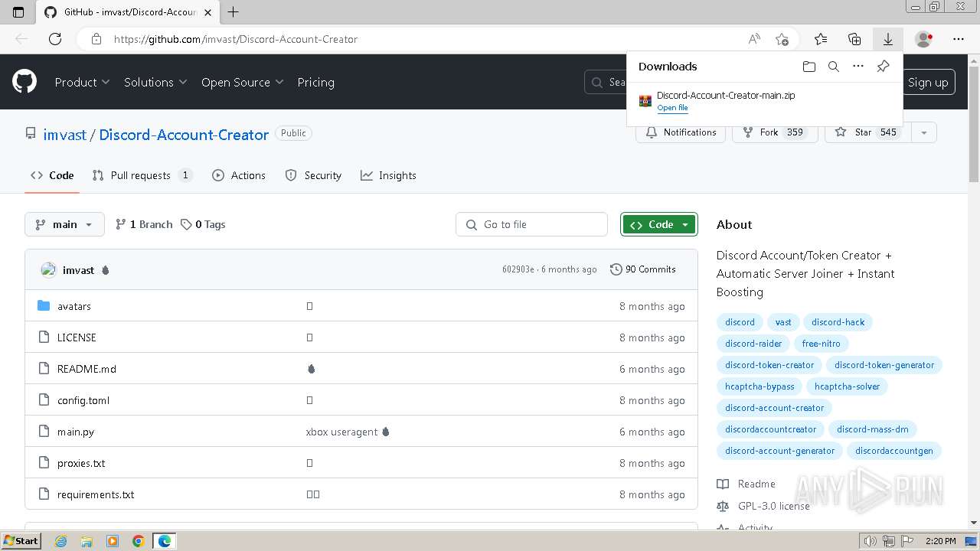Open the browser profile avatar
Screen dimensions: 980x551
point(923,39)
